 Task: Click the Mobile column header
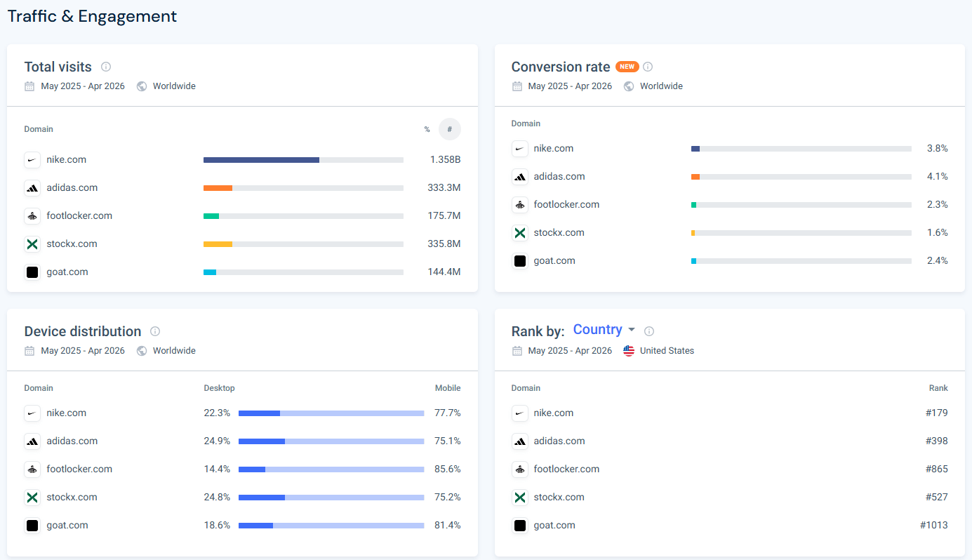(448, 388)
